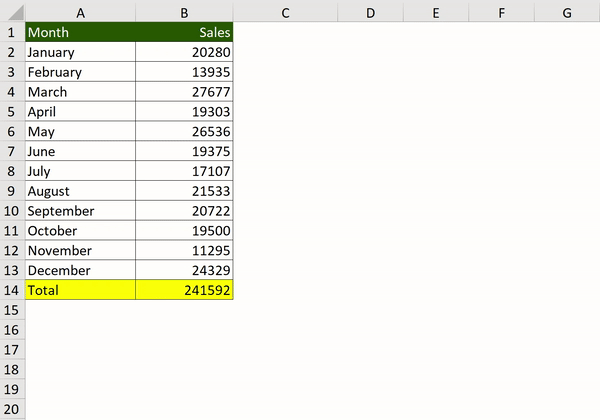The height and width of the screenshot is (420, 600).
Task: Click the select-all corner triangle
Action: 15,13
